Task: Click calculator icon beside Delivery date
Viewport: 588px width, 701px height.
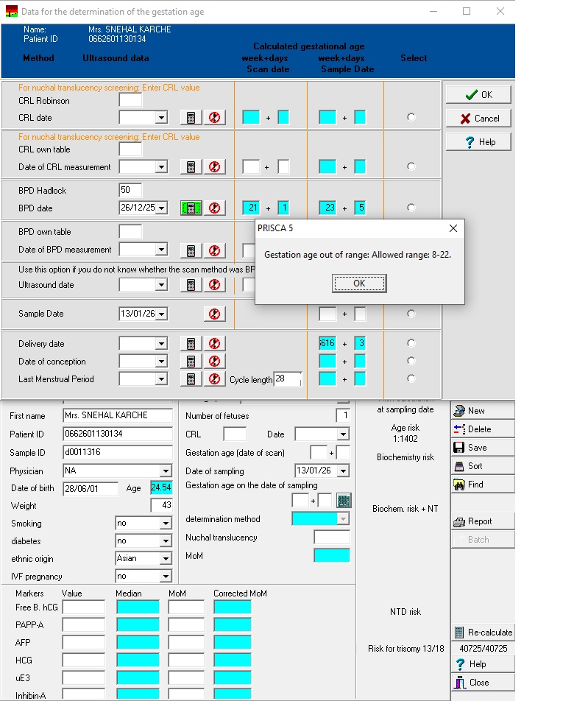Action: [191, 344]
